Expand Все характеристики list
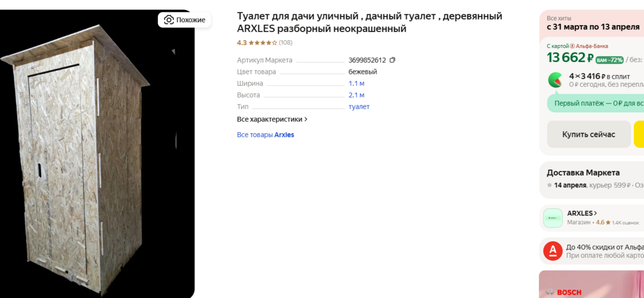 pyautogui.click(x=272, y=119)
